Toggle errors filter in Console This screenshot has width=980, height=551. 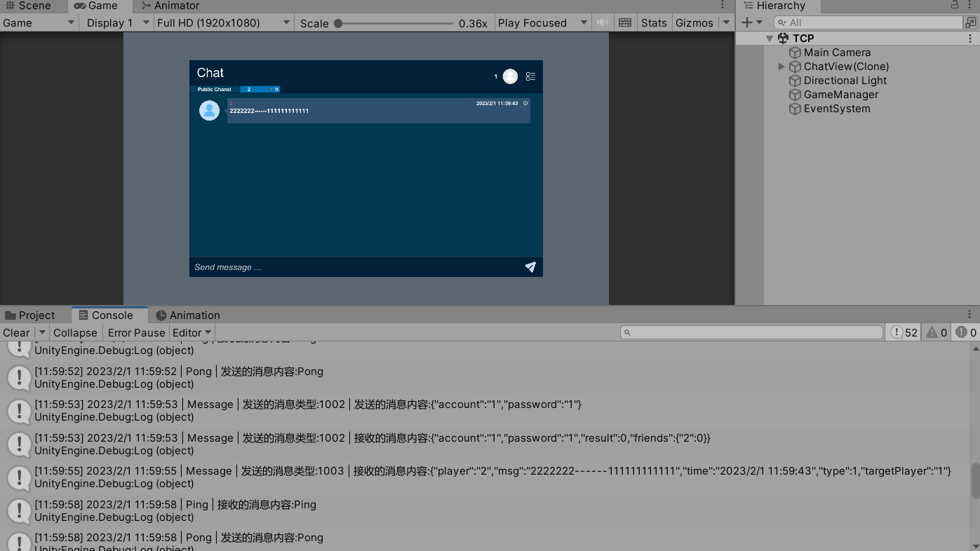point(966,333)
